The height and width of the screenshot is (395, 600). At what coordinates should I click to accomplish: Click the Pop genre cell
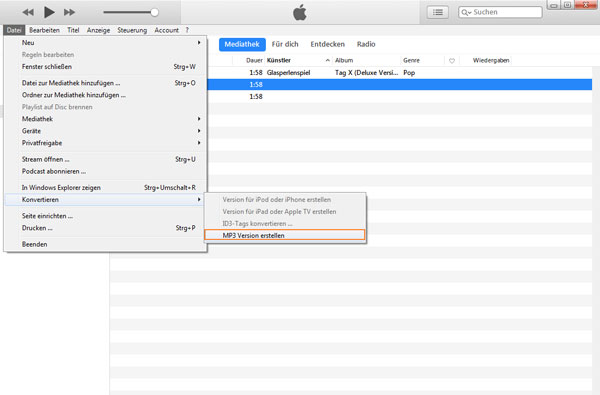tap(409, 72)
